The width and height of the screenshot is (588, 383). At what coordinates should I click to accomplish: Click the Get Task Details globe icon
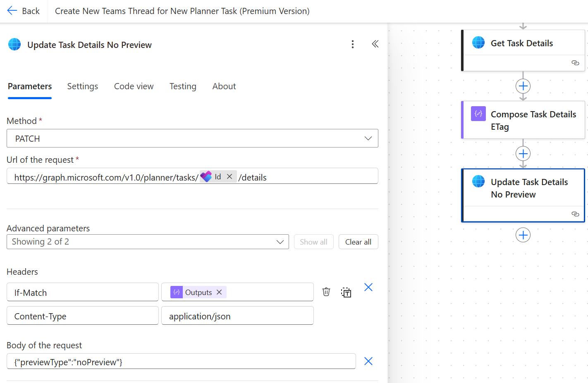click(x=478, y=43)
